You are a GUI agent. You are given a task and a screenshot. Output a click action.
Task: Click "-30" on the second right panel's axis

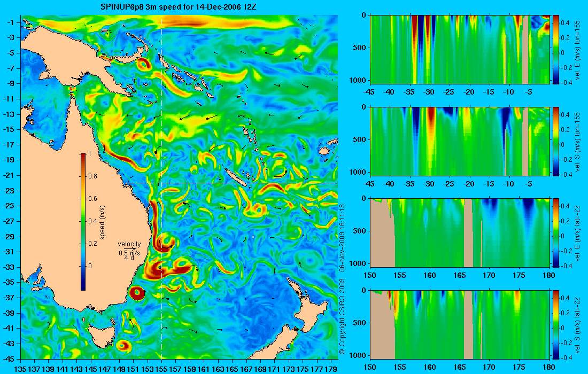point(429,184)
